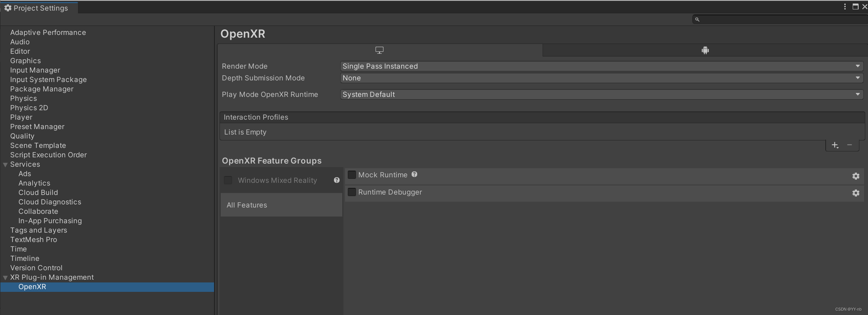Select Physics in the settings list

pos(24,98)
